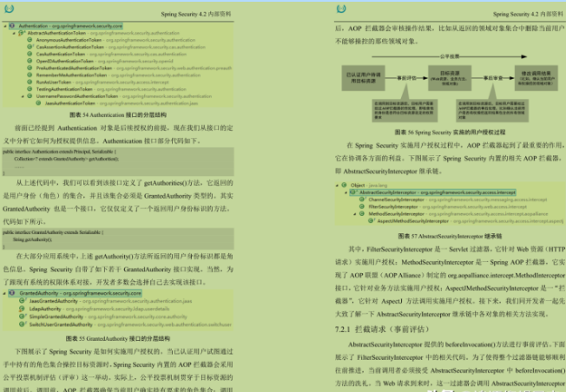
Task: Click the CasAssertionAuthenticationToken class icon
Action: 30,47
